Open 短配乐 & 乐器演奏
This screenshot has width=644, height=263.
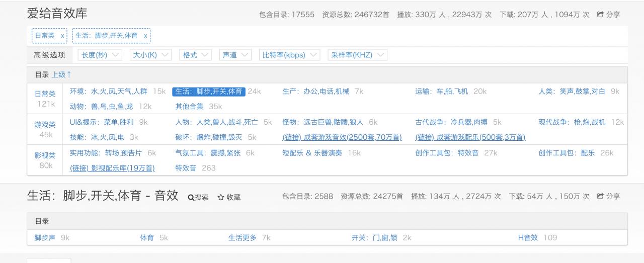312,153
